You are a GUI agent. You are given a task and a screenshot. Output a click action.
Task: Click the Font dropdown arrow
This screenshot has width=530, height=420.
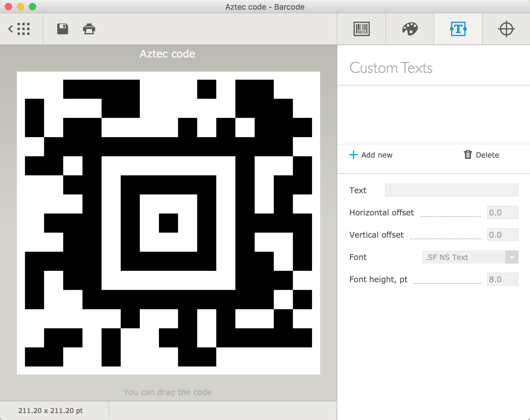[x=512, y=257]
